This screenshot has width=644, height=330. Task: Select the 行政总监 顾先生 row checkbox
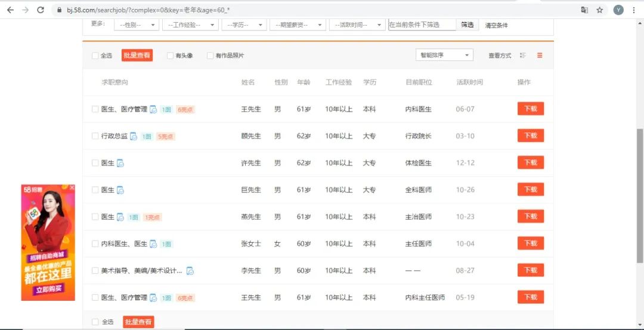click(95, 136)
